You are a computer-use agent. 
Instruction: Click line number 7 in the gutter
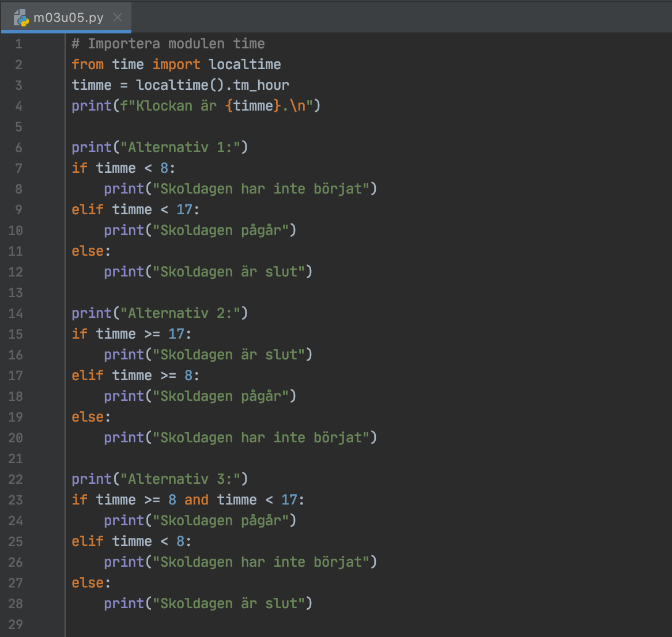18,168
